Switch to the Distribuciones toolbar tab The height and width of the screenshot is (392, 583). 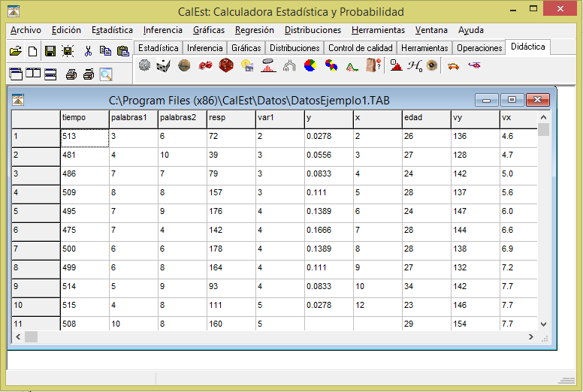[x=295, y=48]
